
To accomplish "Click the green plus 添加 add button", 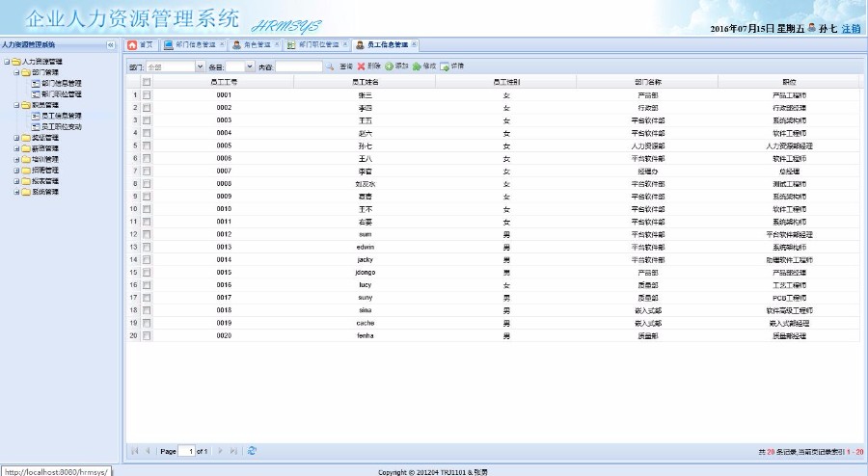I will point(396,66).
